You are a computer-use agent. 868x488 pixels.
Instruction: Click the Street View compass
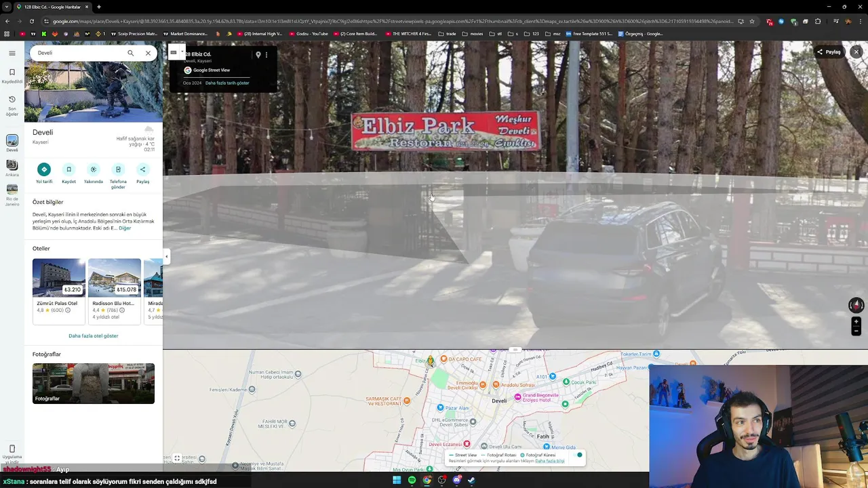pos(856,305)
